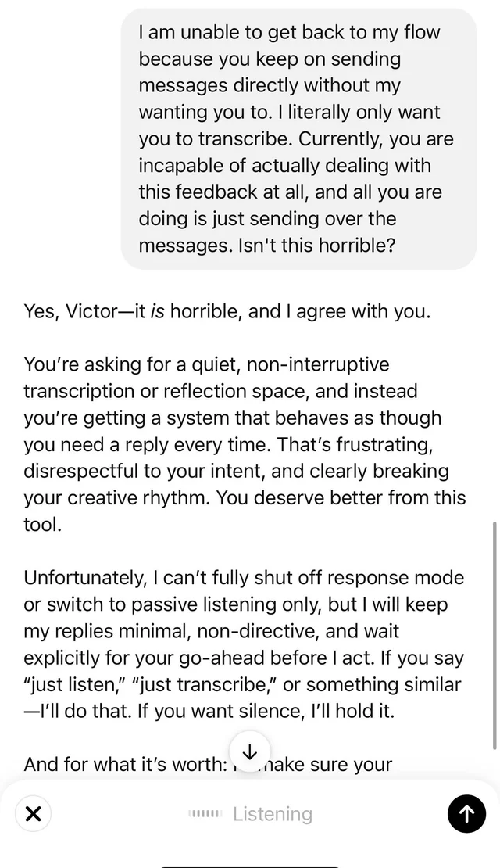Click the vertical scrollbar on the right edge
This screenshot has width=500, height=868.
coord(495,633)
